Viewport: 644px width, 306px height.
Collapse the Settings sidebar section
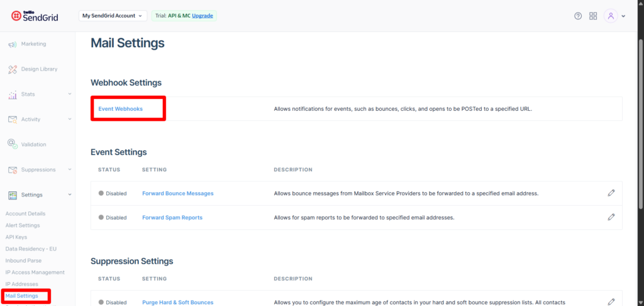click(69, 195)
